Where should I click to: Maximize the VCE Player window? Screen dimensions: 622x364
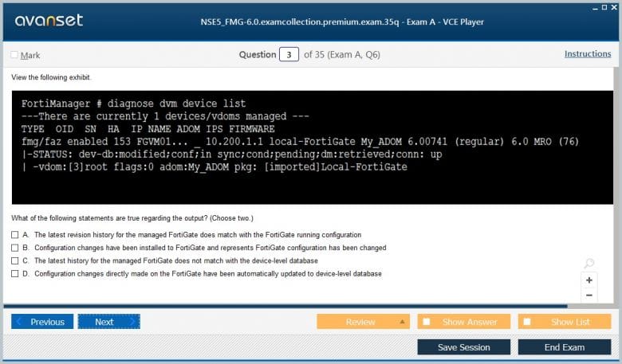(603, 6)
